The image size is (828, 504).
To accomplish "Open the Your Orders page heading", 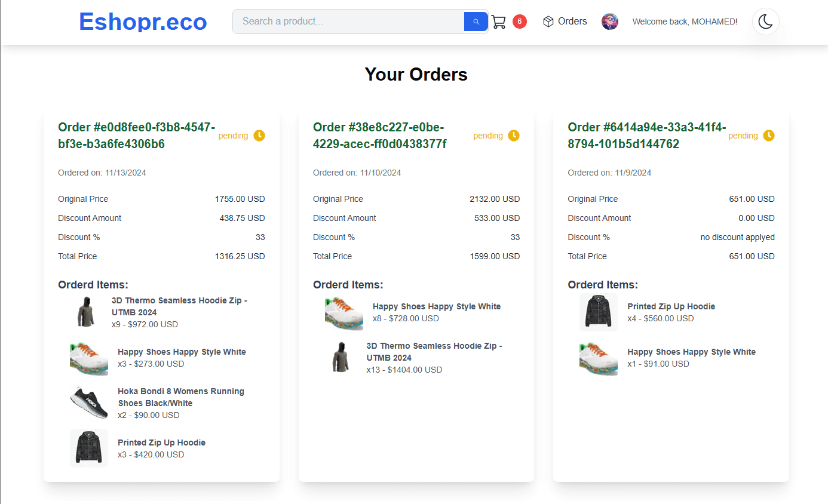I will 416,74.
